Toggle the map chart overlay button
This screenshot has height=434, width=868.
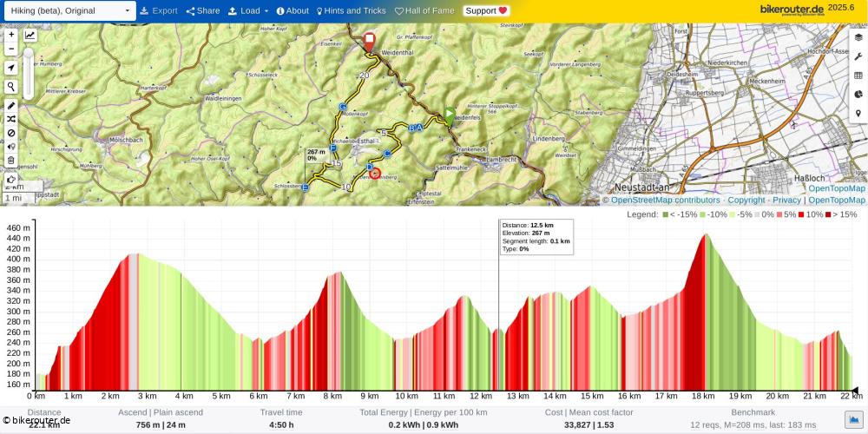tap(30, 36)
